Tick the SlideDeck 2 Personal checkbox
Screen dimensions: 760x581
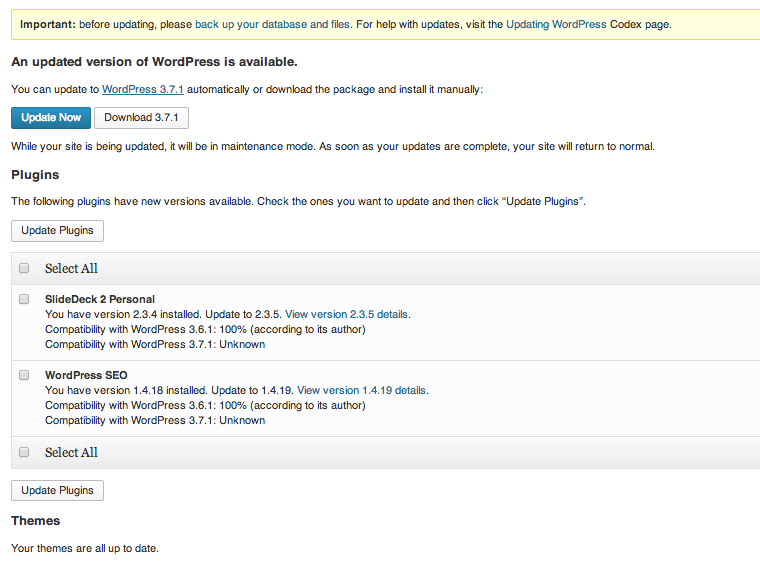[x=24, y=299]
